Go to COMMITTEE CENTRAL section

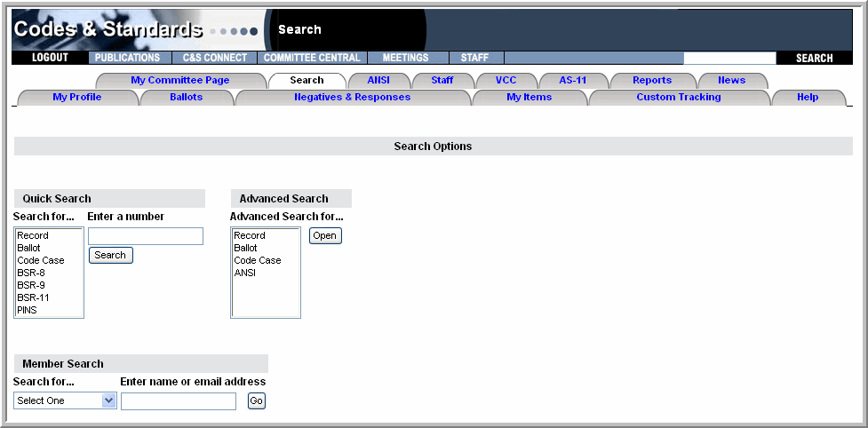312,58
